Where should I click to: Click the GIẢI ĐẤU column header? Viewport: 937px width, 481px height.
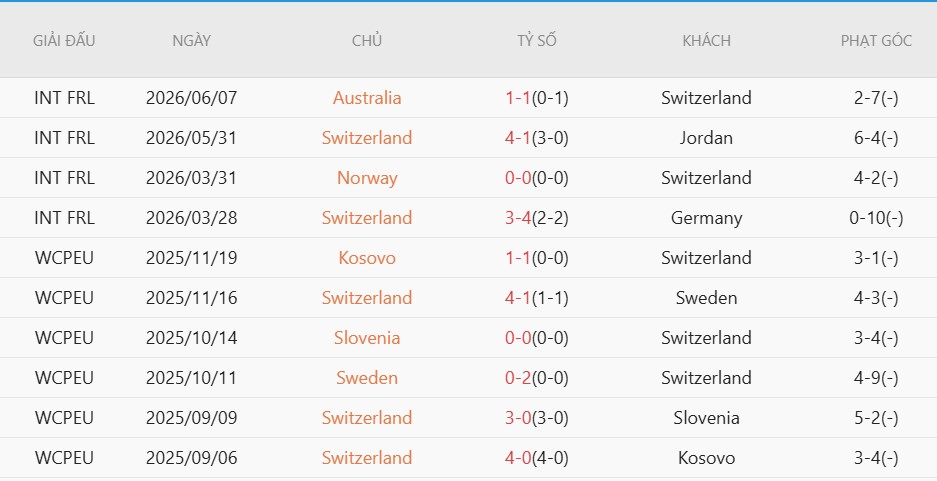tap(64, 40)
